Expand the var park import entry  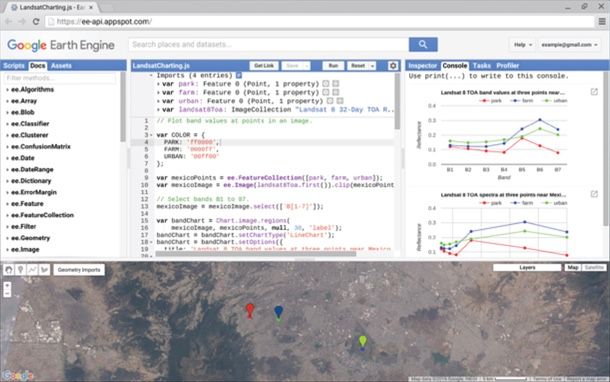(x=158, y=84)
